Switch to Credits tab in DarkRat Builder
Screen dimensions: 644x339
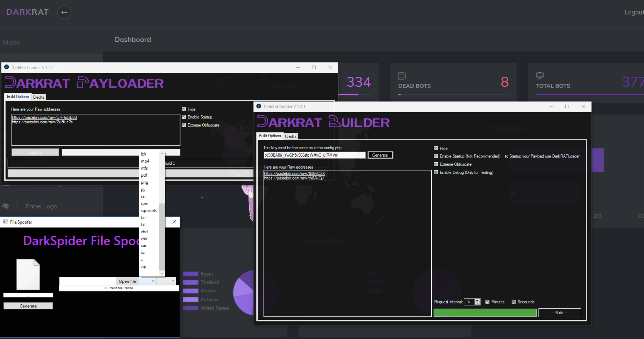pyautogui.click(x=291, y=136)
